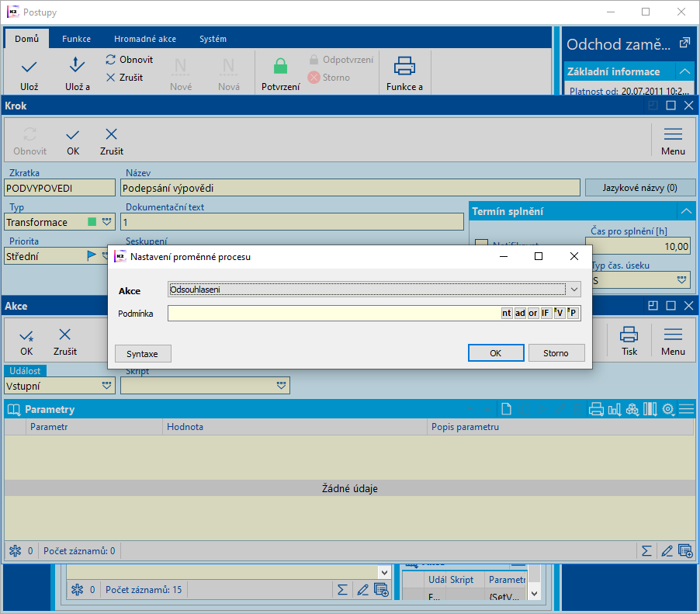Collapse the Základní informace section
Image resolution: width=700 pixels, height=614 pixels.
[x=684, y=71]
